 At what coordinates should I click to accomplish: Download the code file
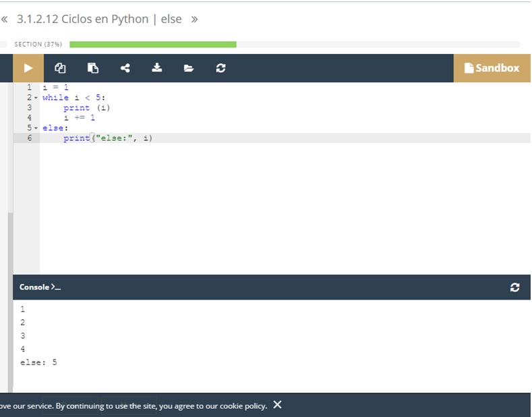pyautogui.click(x=157, y=68)
